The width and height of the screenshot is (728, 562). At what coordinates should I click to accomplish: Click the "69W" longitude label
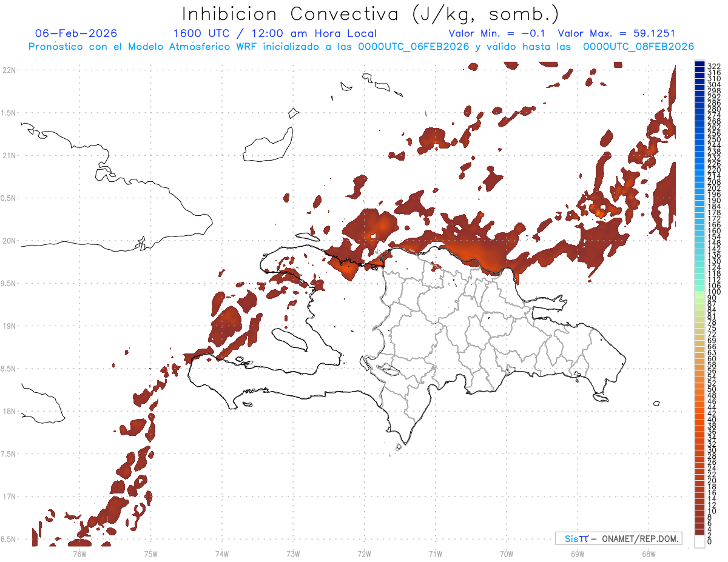click(578, 554)
